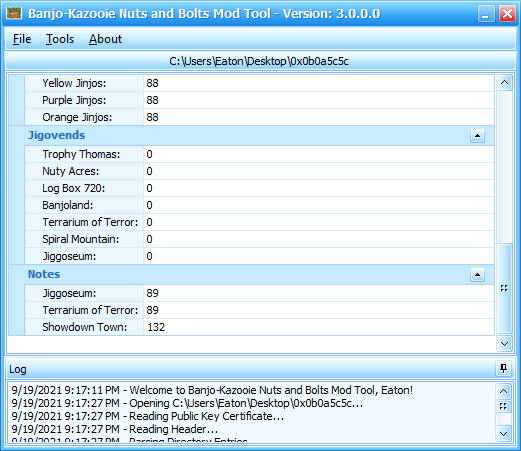Click the pin icon on Log panel
Image resolution: width=521 pixels, height=451 pixels.
coord(503,369)
